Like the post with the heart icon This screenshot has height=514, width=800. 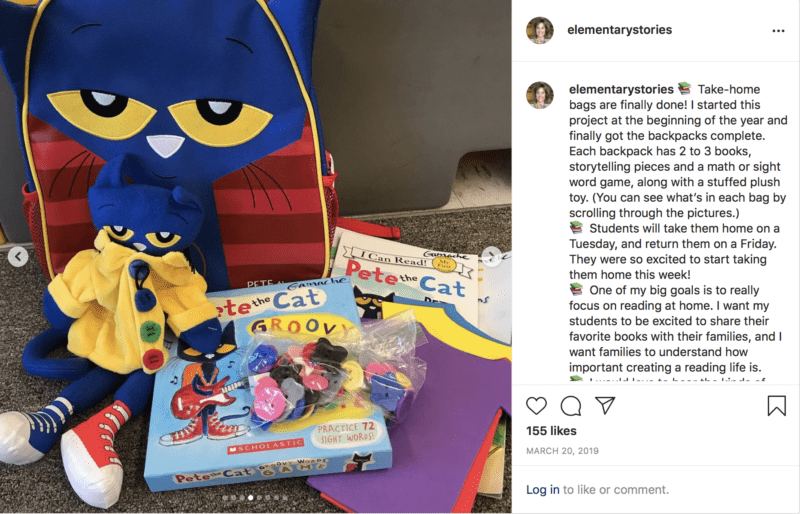(536, 406)
